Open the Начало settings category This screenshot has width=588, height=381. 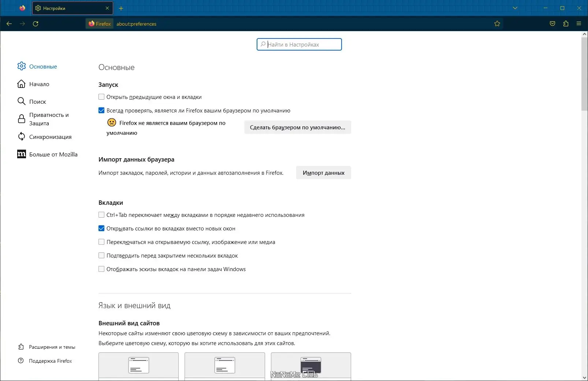coord(33,84)
